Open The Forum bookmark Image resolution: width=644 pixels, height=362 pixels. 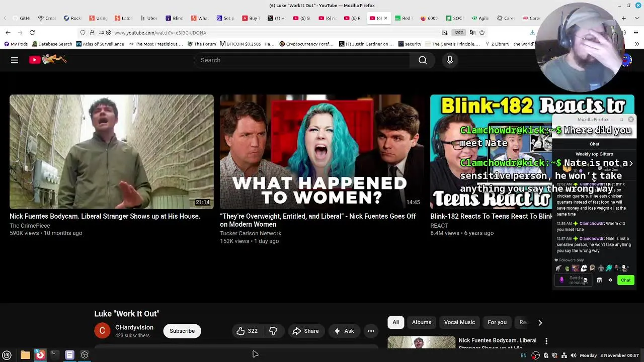point(202,44)
